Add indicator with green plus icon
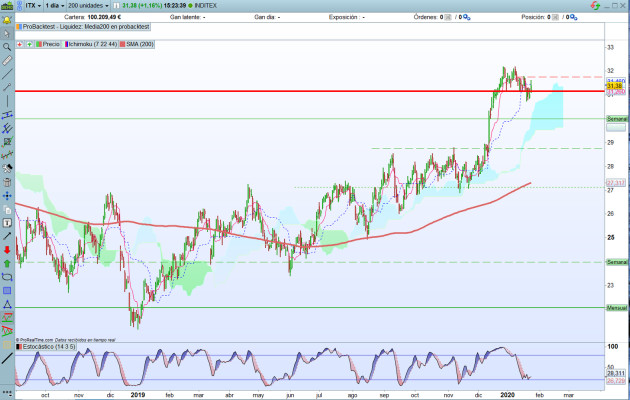This screenshot has width=630, height=400. (x=29, y=44)
